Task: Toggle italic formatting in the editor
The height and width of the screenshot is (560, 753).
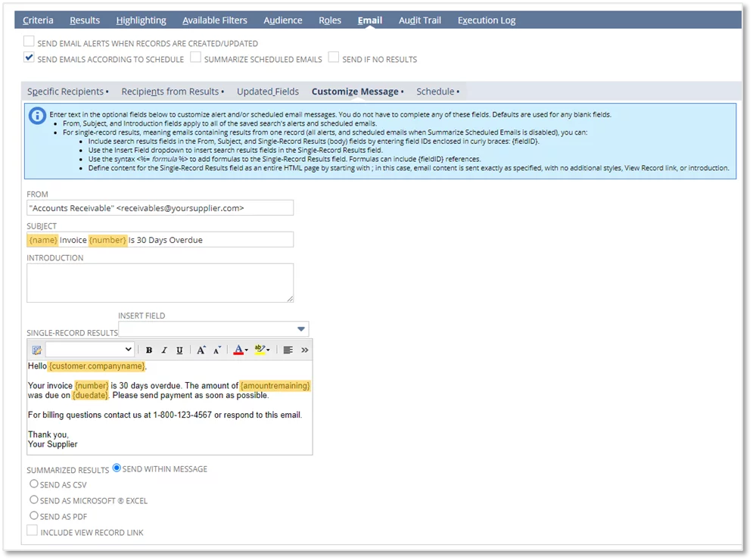Action: click(x=164, y=350)
